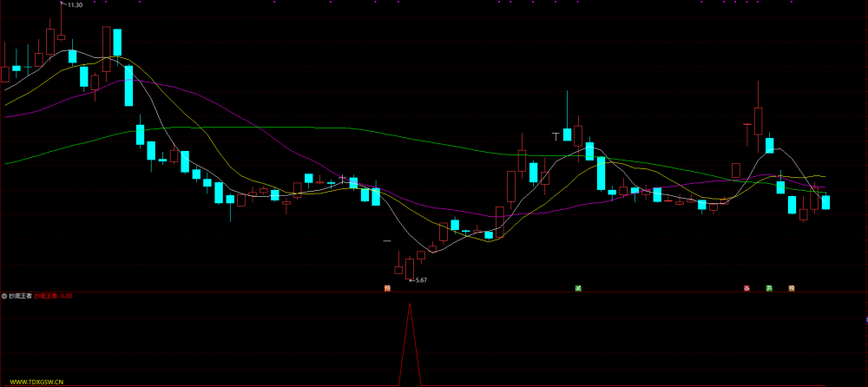Screen dimensions: 868x387
Task: Click the green 跌 event marker
Action: pos(769,288)
